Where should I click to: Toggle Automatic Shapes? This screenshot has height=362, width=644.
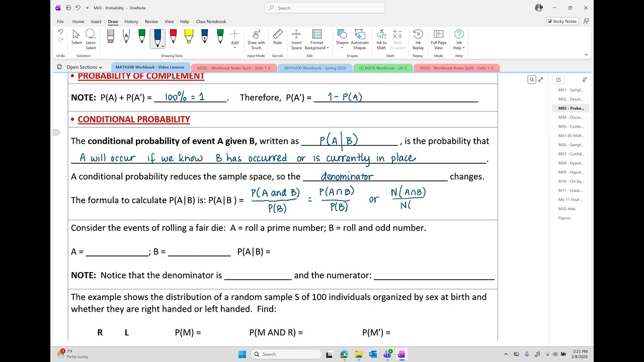[360, 39]
